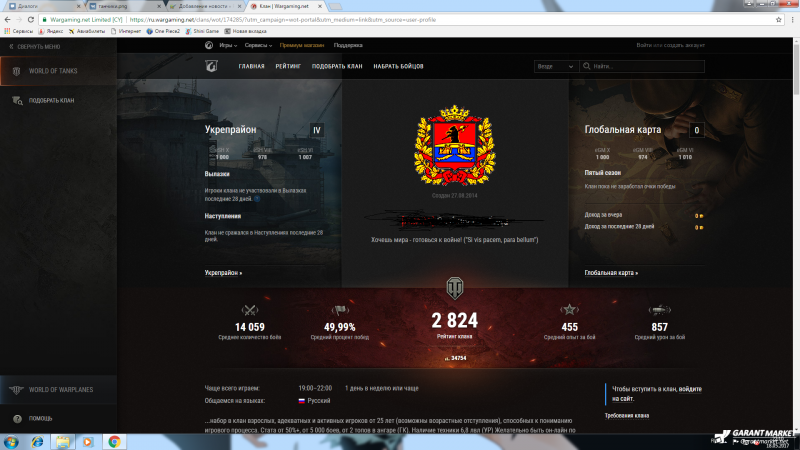Click the help tooltip icon near Вылазки text
Viewport: 800px width, 450px height.
(257, 198)
